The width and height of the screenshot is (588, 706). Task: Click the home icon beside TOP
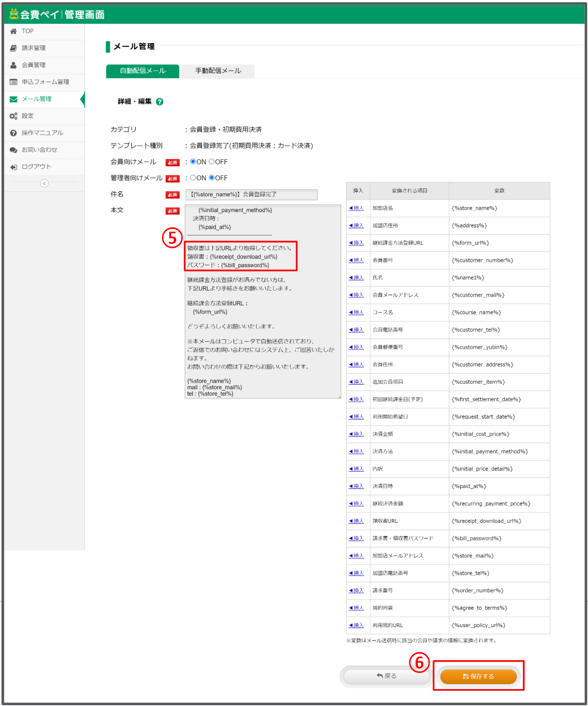14,31
